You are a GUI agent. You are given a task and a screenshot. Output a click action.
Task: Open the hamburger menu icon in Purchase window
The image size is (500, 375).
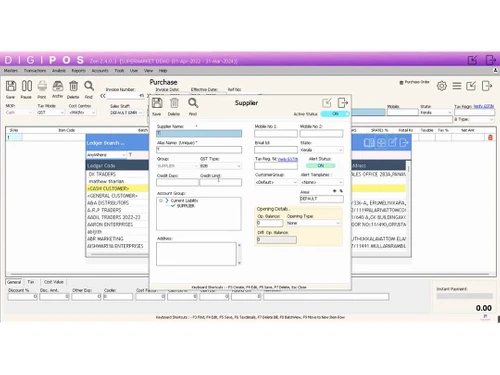pos(457,86)
